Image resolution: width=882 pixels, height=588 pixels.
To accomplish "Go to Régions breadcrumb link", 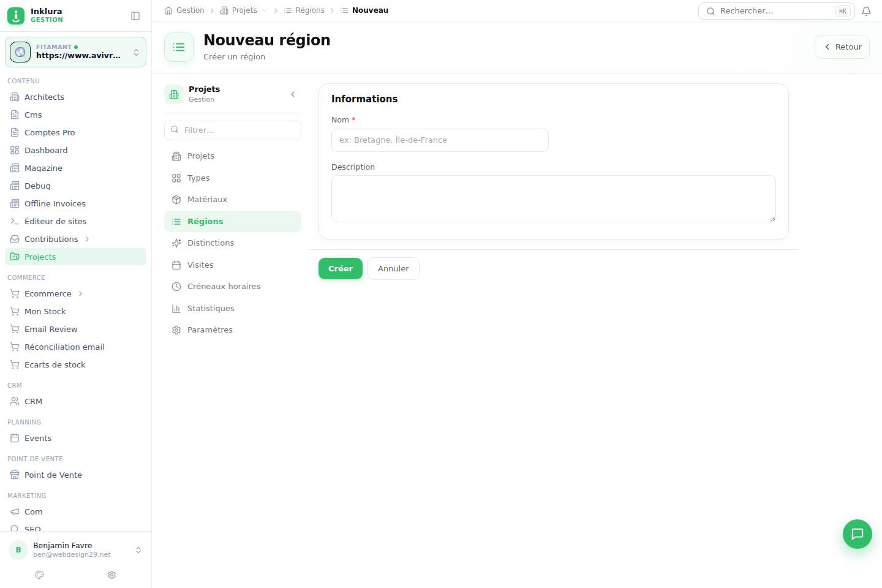I will pos(304,10).
